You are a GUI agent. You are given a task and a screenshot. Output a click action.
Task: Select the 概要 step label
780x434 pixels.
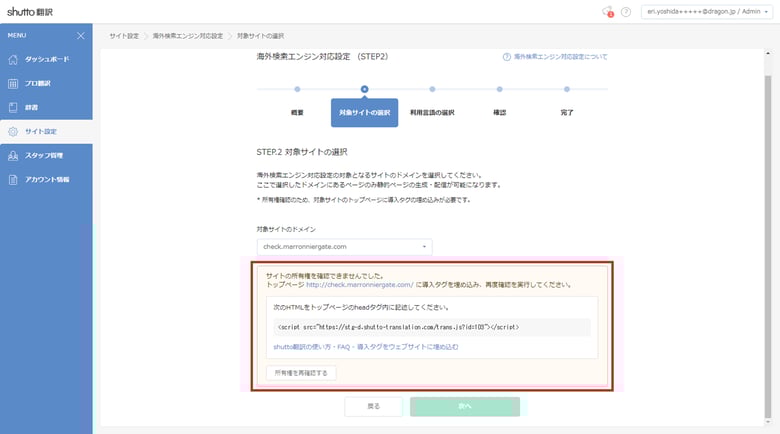tap(297, 112)
